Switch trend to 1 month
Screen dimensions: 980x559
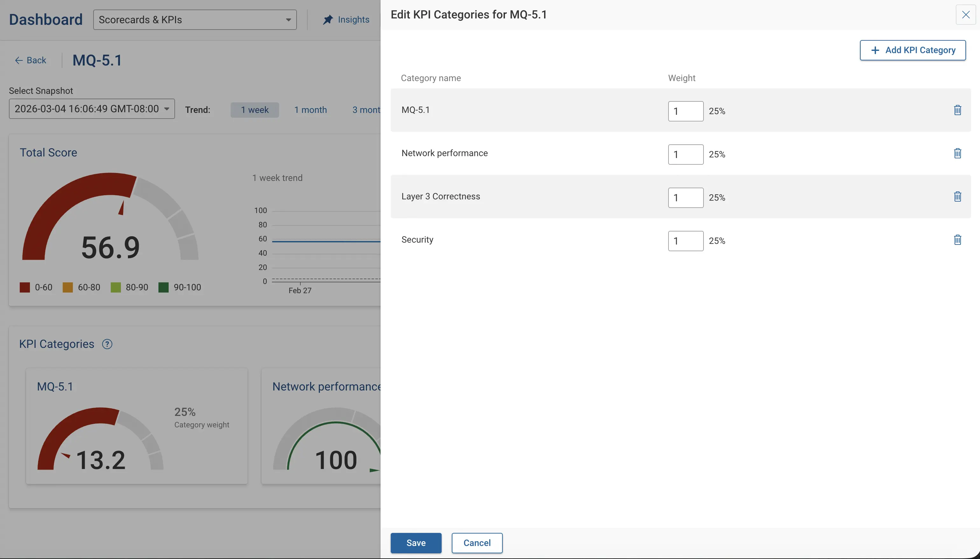click(x=311, y=110)
